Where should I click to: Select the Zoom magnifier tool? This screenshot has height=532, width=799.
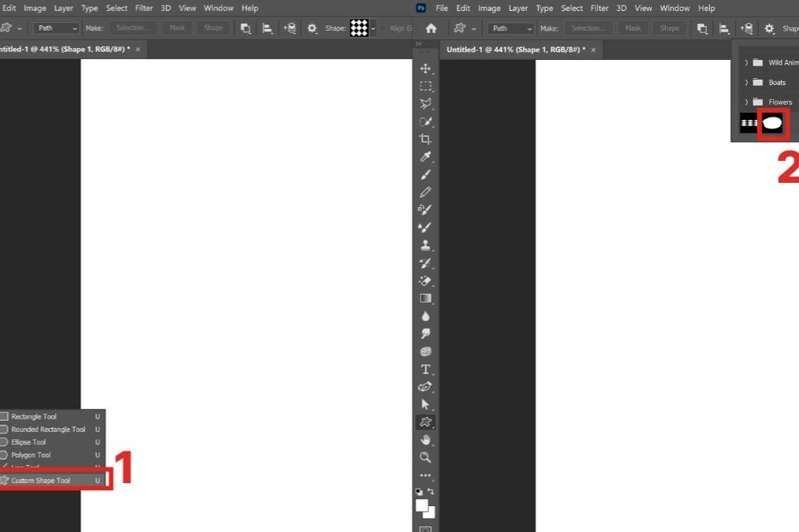pos(426,457)
